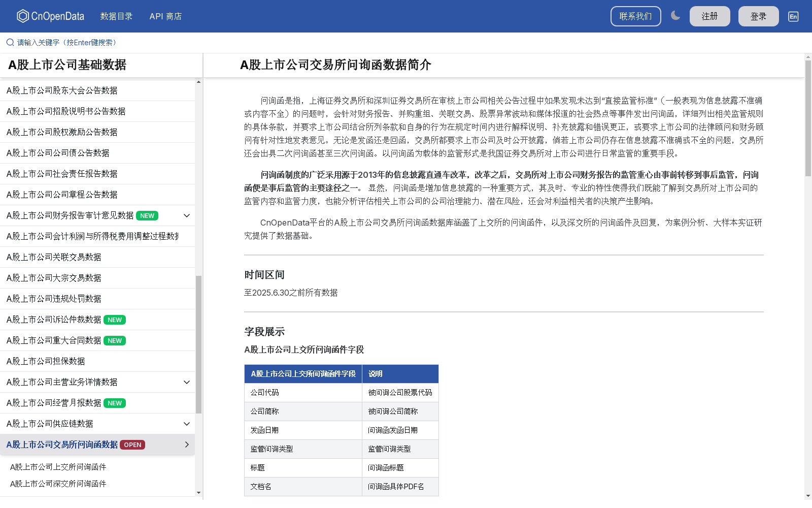Click NEW badge beside 经营月报数据
Viewport: 812px width, 508px height.
[x=115, y=403]
